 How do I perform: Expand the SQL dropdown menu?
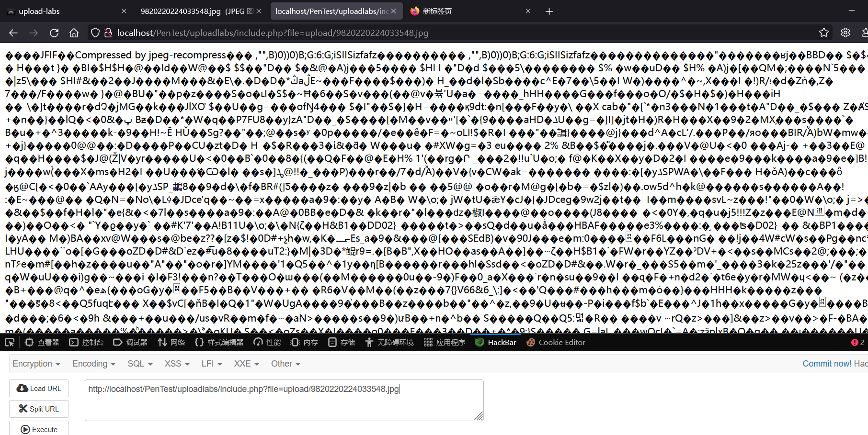(x=140, y=364)
